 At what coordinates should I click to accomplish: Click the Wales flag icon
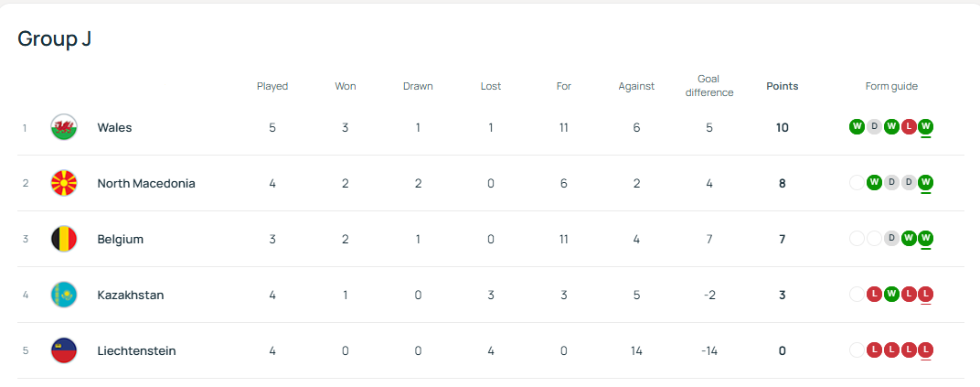click(64, 127)
